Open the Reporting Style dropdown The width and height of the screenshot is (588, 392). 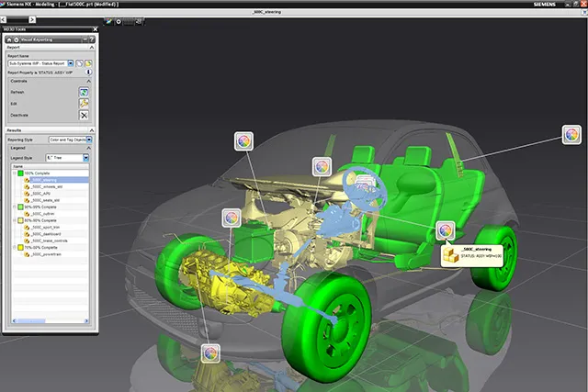click(89, 140)
